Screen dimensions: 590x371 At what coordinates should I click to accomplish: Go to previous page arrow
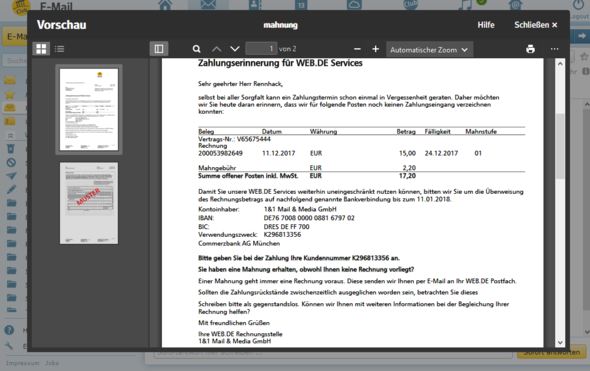tap(216, 49)
